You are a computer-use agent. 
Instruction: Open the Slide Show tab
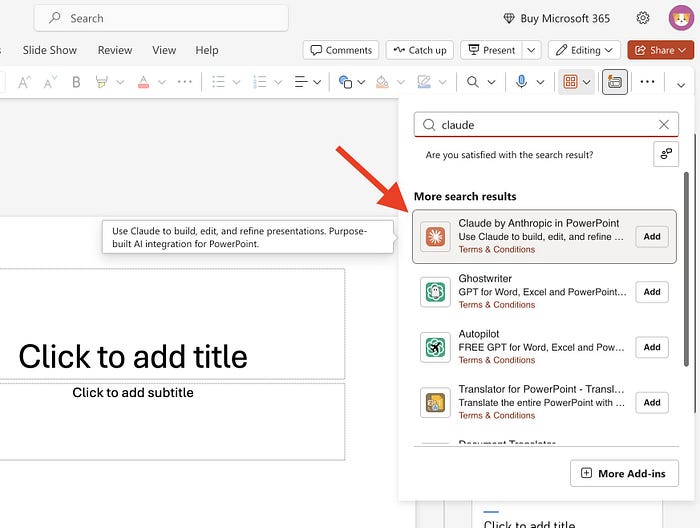tap(50, 50)
